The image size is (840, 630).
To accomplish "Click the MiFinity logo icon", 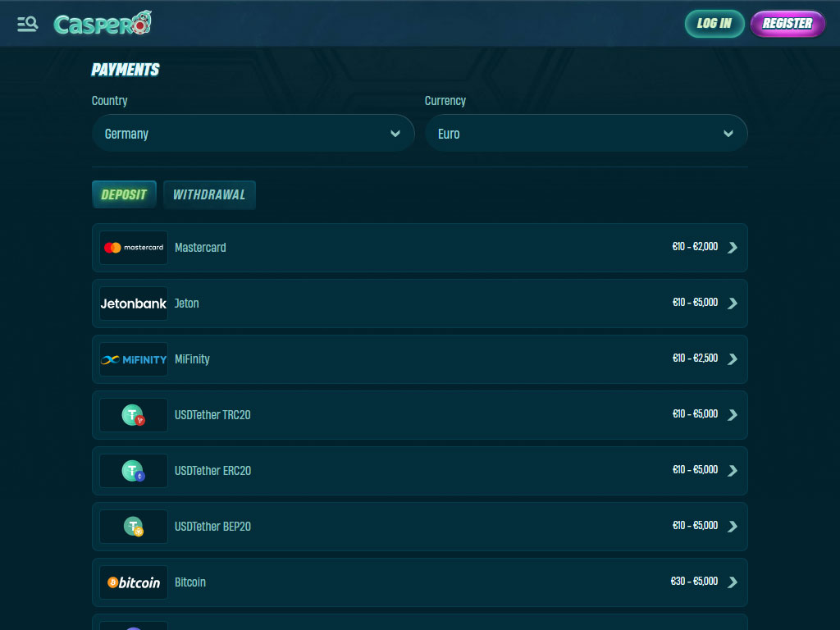I will click(134, 359).
